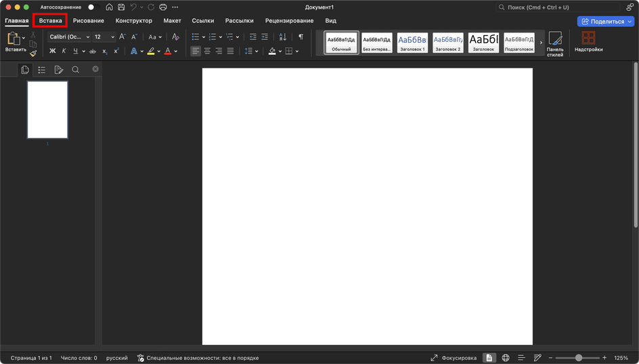The height and width of the screenshot is (364, 639).
Task: Sort text with the A-Я icon
Action: [x=282, y=37]
